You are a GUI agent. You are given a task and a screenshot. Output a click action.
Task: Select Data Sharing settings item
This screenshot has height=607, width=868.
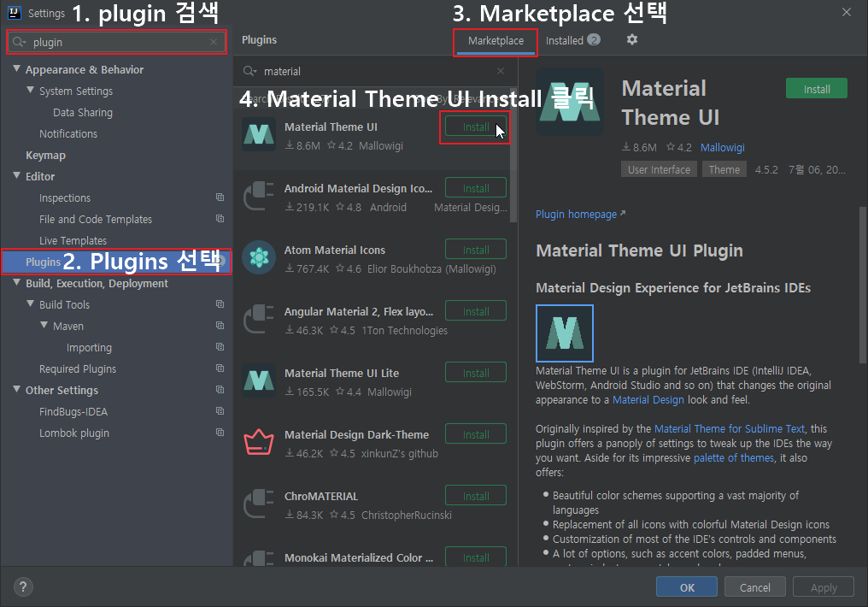click(x=83, y=113)
